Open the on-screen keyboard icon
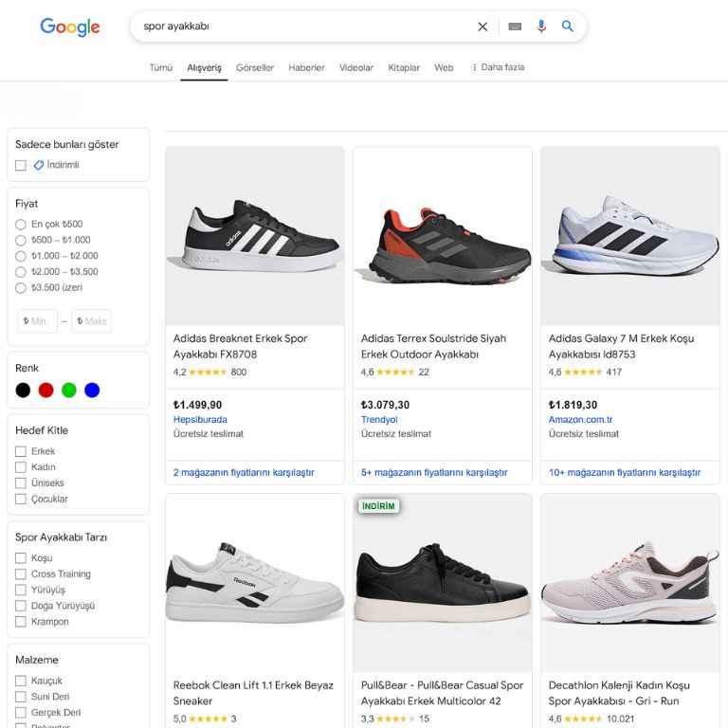 (515, 27)
